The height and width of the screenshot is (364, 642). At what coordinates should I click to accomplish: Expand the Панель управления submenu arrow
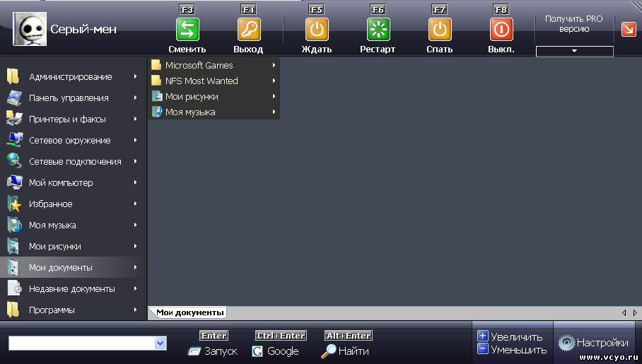(x=135, y=98)
